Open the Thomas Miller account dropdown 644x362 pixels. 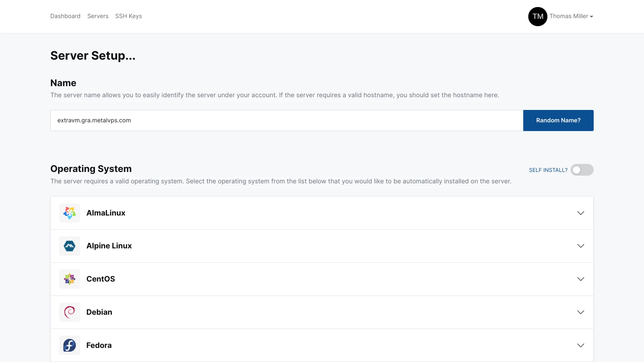tap(571, 16)
